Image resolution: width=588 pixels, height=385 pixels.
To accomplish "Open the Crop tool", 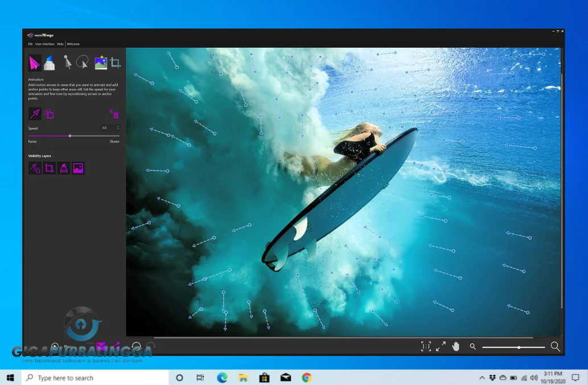I will click(x=116, y=63).
